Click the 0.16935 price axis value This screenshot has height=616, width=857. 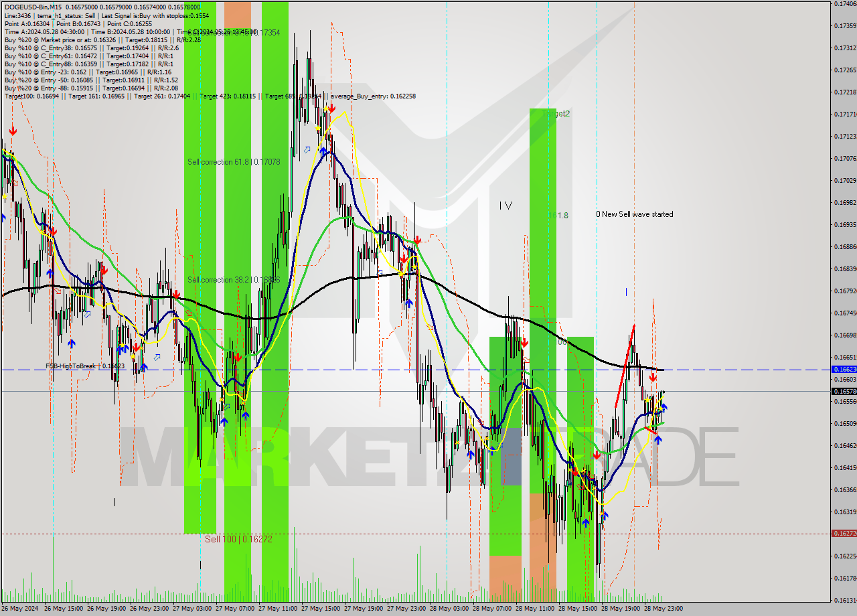[844, 225]
